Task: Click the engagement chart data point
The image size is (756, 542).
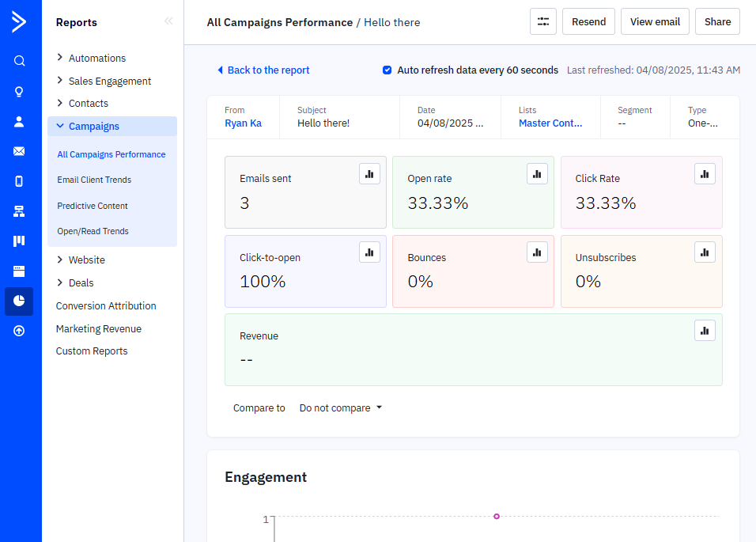Action: [497, 516]
